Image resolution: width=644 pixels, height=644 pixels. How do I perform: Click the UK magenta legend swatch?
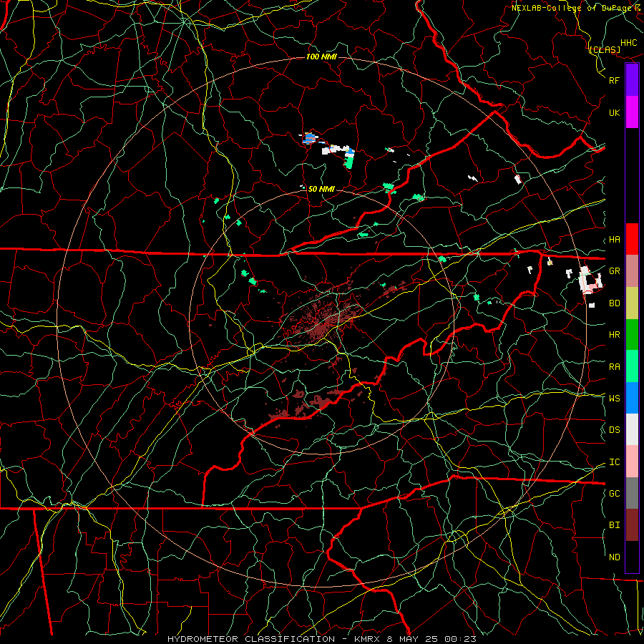pos(632,112)
